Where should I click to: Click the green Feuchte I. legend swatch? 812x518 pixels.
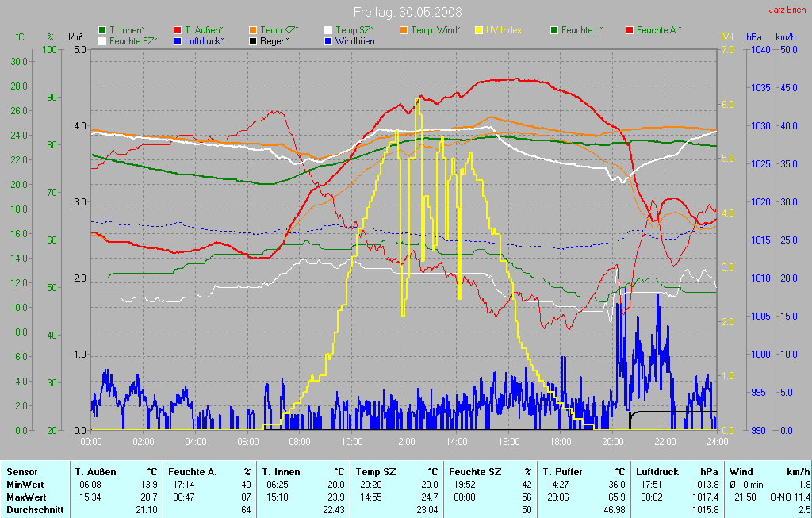click(x=554, y=31)
